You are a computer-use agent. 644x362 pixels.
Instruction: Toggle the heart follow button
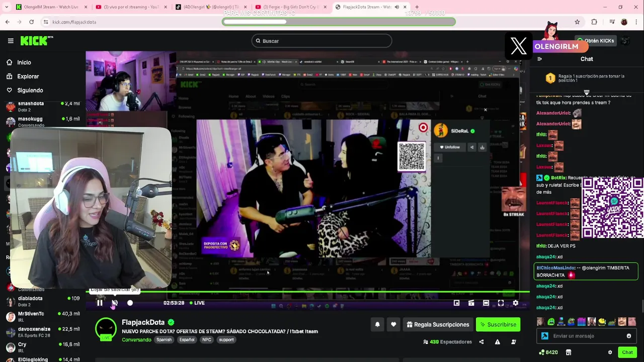393,324
